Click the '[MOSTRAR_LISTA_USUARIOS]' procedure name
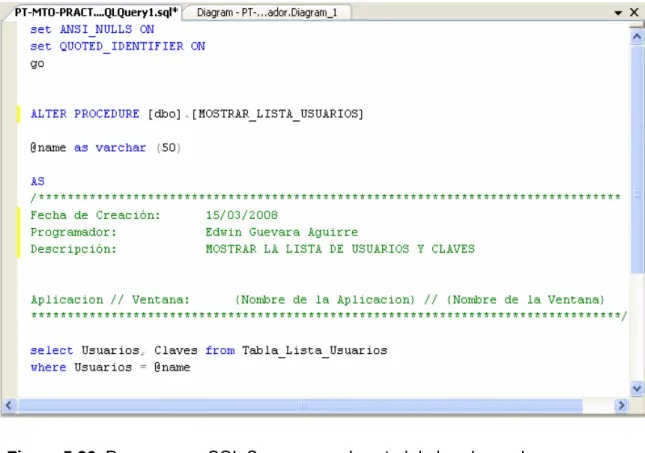 (x=278, y=114)
